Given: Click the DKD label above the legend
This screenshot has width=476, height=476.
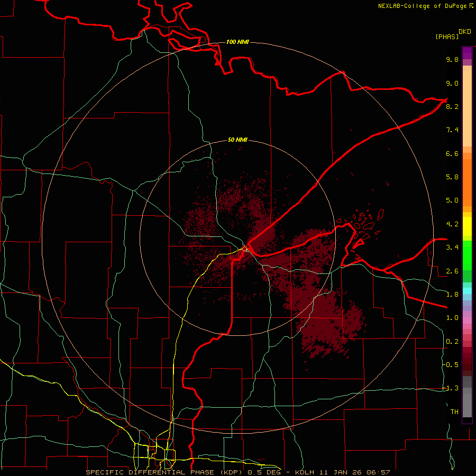Looking at the screenshot, I should point(465,32).
